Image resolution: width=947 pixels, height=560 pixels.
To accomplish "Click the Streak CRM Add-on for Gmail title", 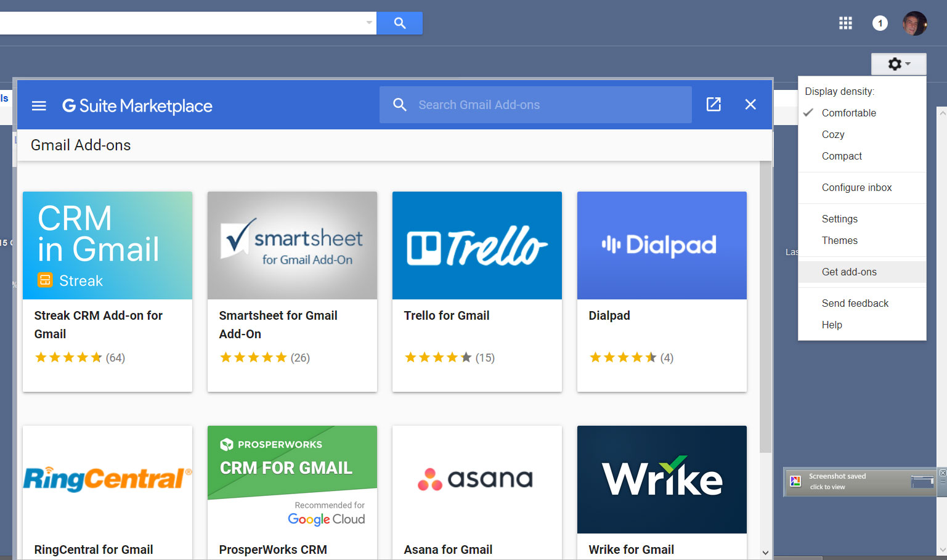I will point(98,325).
